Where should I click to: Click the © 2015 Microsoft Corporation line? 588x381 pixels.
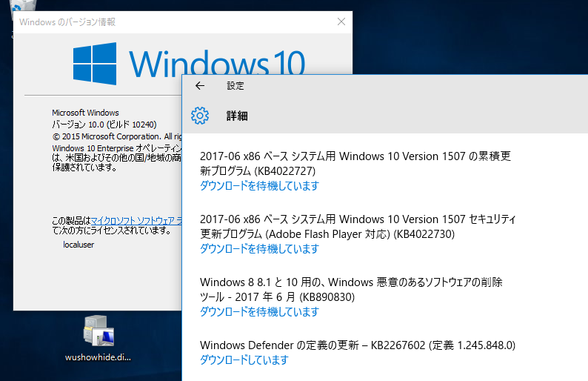point(117,136)
